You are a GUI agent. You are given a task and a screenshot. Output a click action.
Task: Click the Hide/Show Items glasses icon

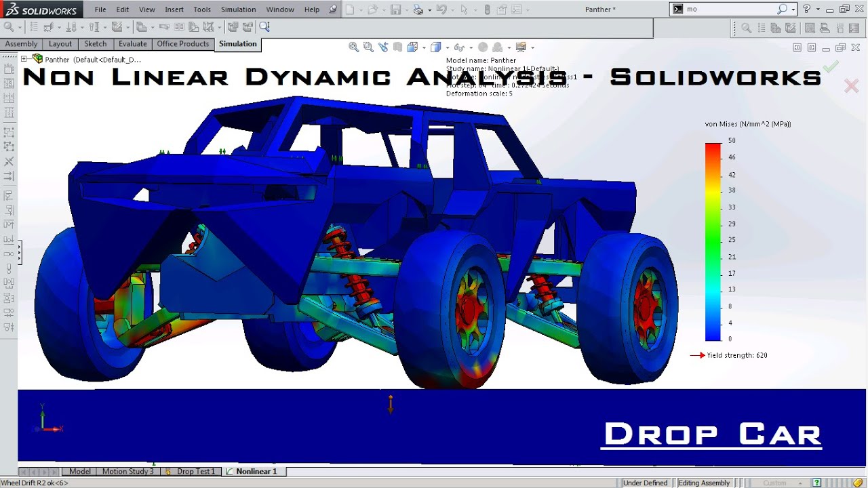tap(459, 47)
